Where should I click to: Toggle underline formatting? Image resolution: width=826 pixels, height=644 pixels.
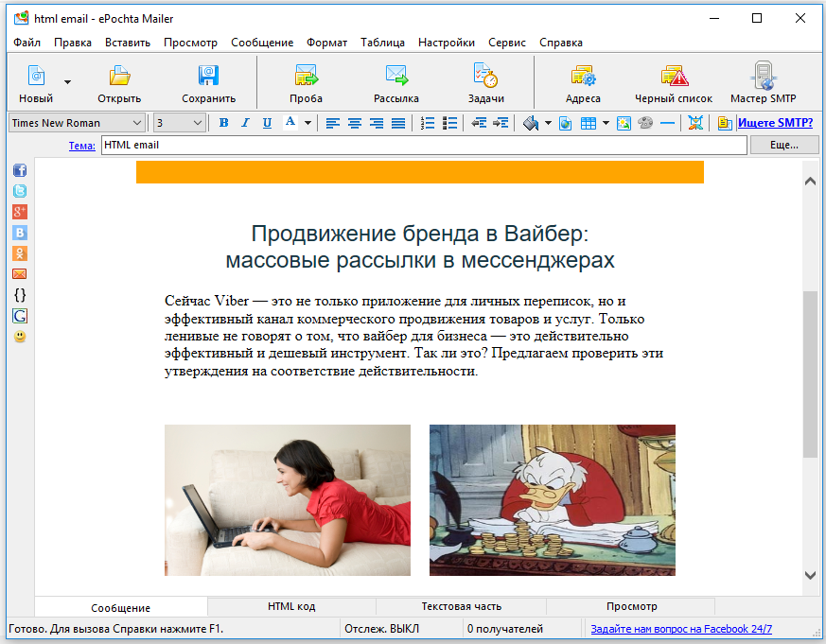point(267,123)
